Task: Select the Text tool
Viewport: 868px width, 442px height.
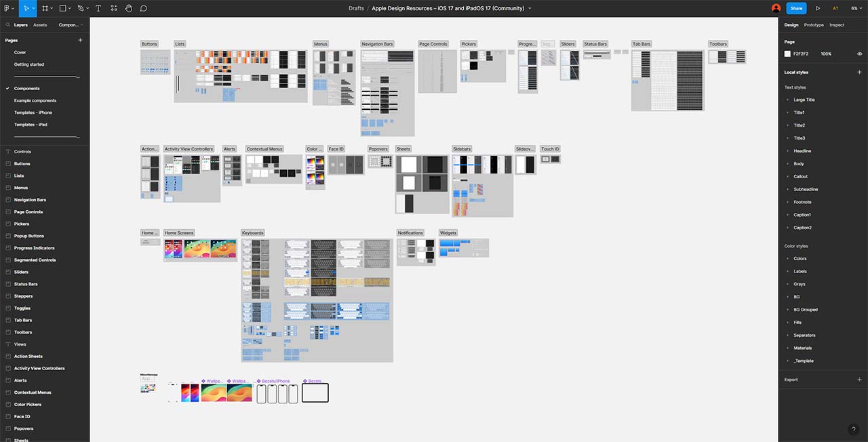Action: point(98,8)
